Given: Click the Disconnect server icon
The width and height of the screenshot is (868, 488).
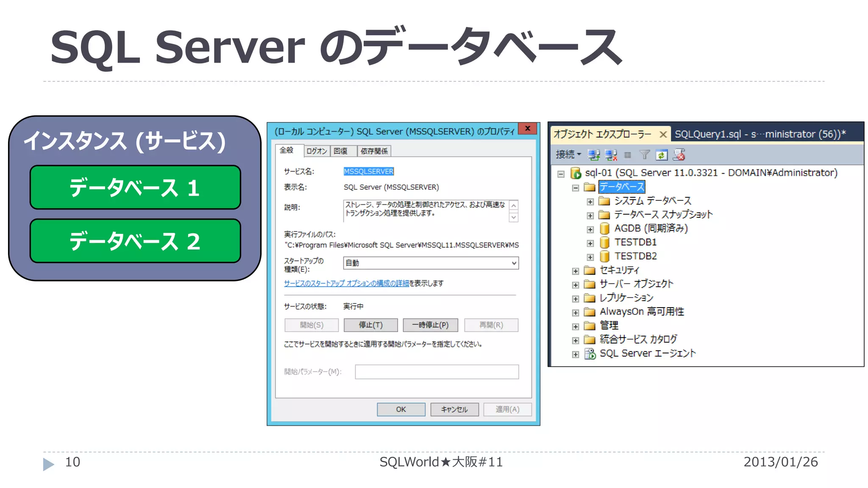Looking at the screenshot, I should (611, 155).
